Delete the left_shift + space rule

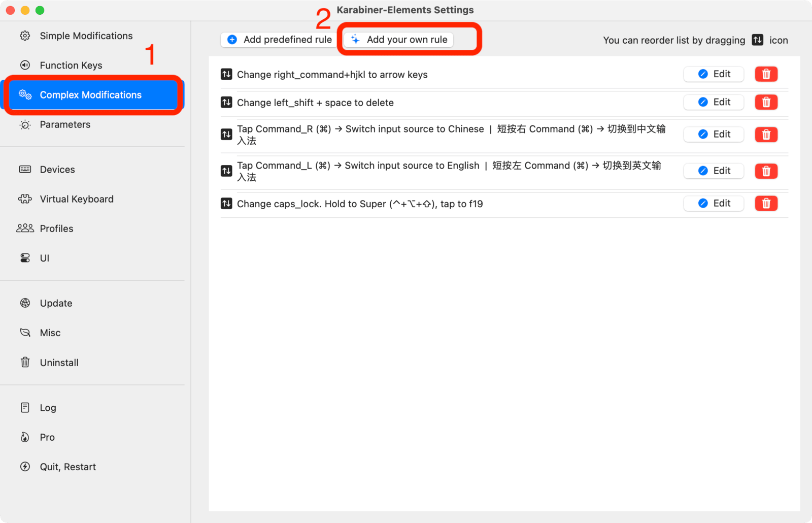(x=766, y=102)
